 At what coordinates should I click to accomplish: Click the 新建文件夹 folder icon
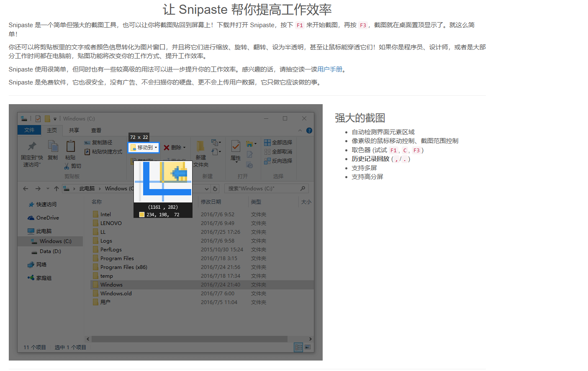200,146
